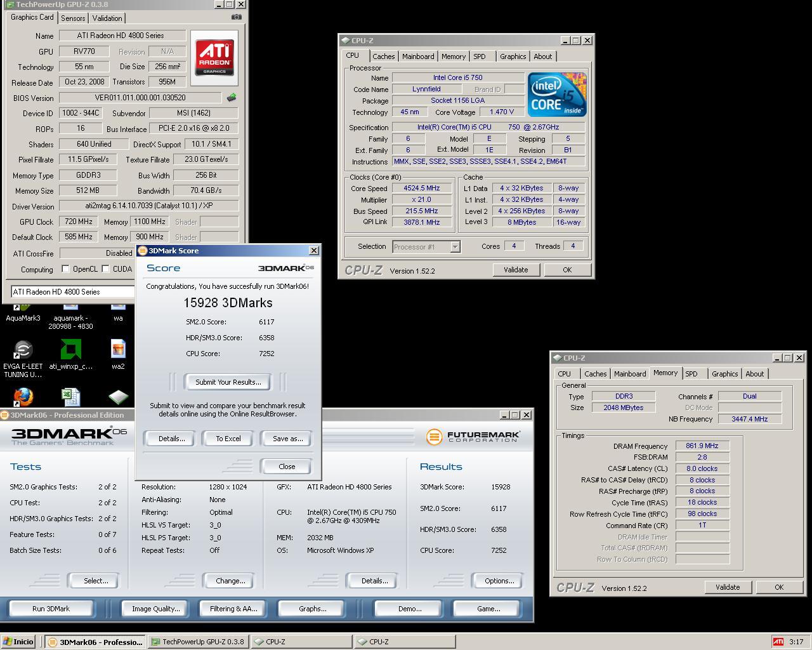
Task: Switch to the Sensors tab in GPU-Z
Action: [x=73, y=18]
